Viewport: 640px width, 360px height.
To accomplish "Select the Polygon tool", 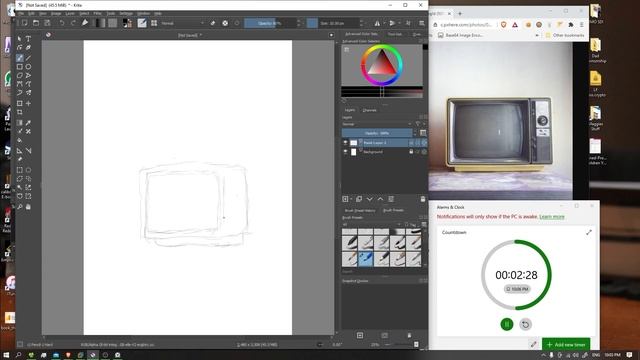I will coord(19,76).
